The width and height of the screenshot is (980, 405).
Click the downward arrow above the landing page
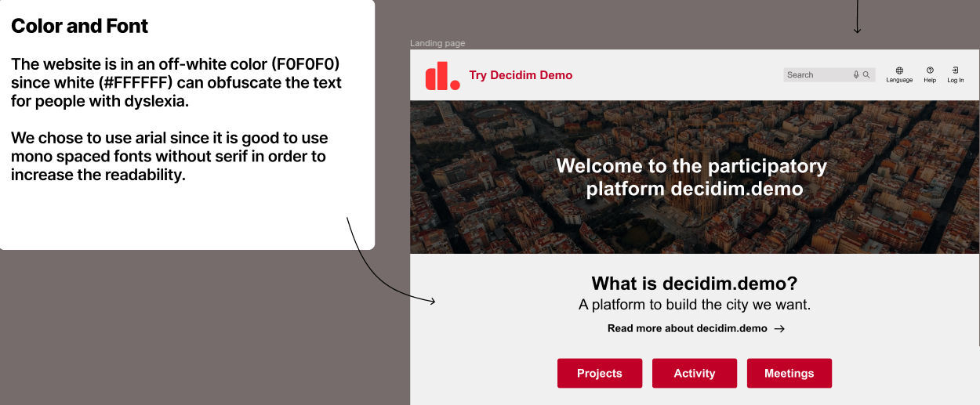tap(857, 17)
